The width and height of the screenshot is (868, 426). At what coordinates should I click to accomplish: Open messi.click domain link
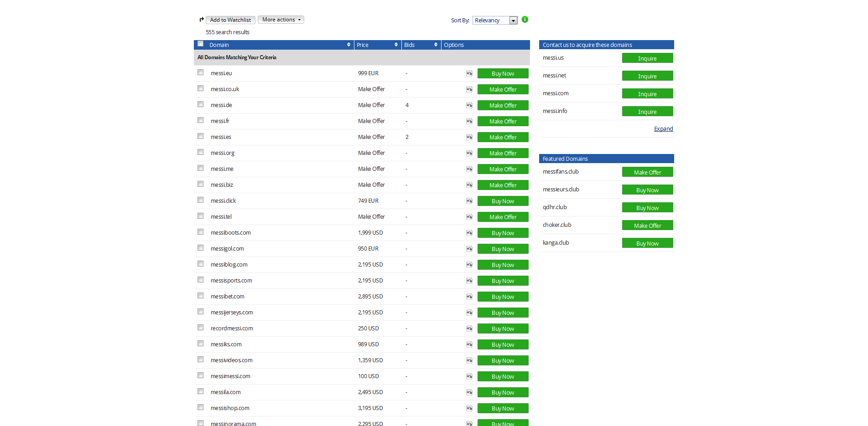pyautogui.click(x=223, y=201)
